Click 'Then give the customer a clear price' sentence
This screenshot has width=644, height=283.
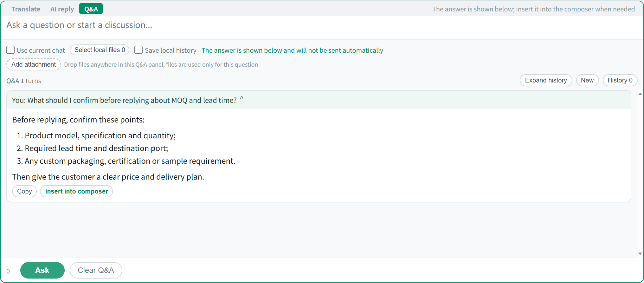tap(108, 177)
